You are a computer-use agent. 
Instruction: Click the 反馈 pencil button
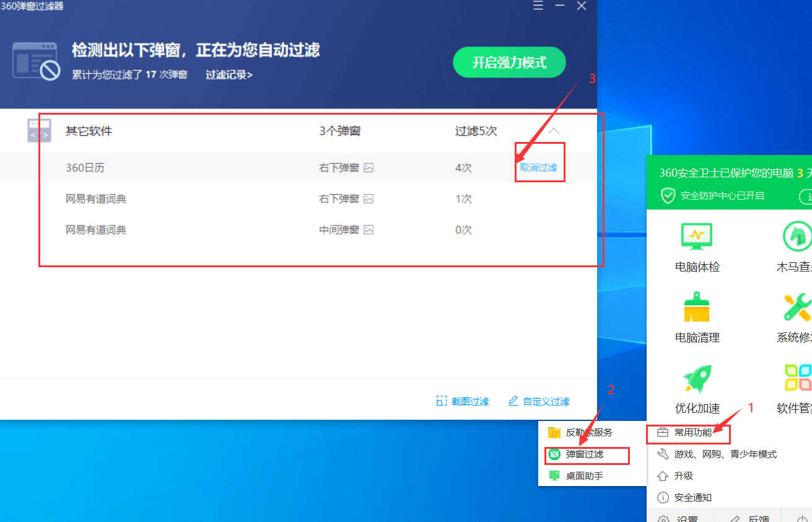point(749,518)
